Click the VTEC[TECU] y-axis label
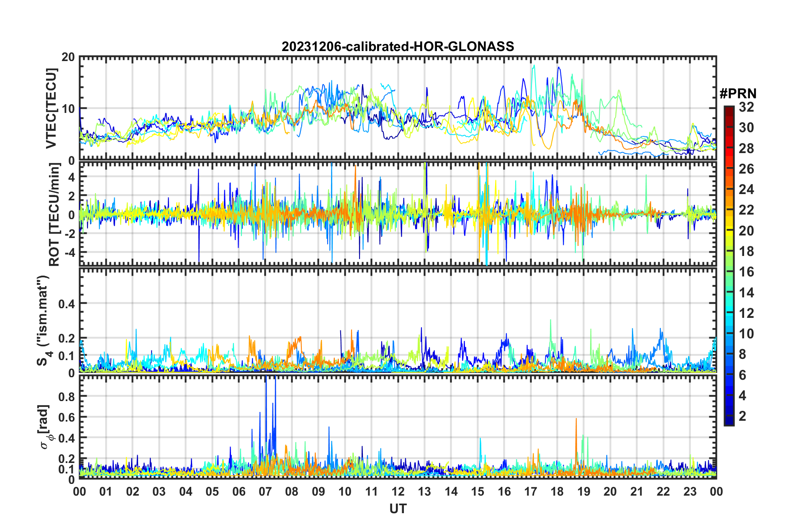Image resolution: width=796 pixels, height=532 pixels. click(51, 108)
